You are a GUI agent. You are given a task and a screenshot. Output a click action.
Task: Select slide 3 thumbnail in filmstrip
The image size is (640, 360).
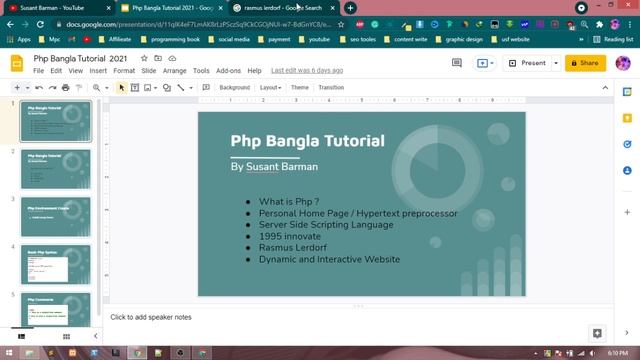point(56,217)
